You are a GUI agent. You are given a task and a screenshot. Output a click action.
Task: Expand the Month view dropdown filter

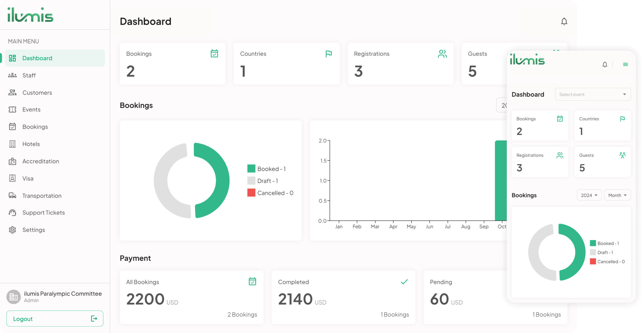click(x=617, y=195)
